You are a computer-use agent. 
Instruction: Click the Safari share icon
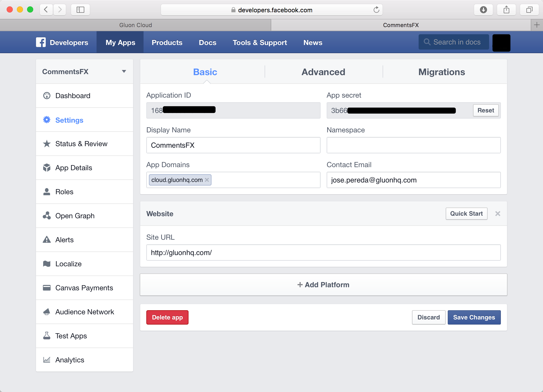(506, 10)
